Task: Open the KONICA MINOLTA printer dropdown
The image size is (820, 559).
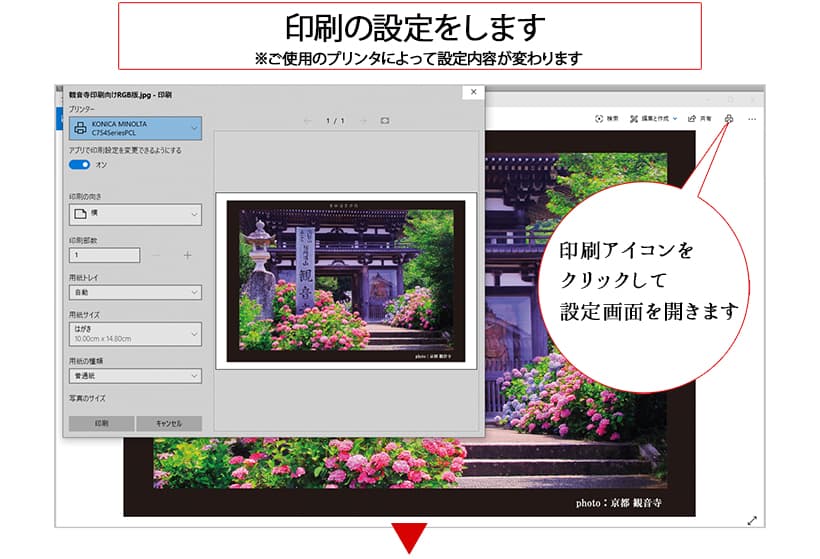Action: [x=134, y=128]
